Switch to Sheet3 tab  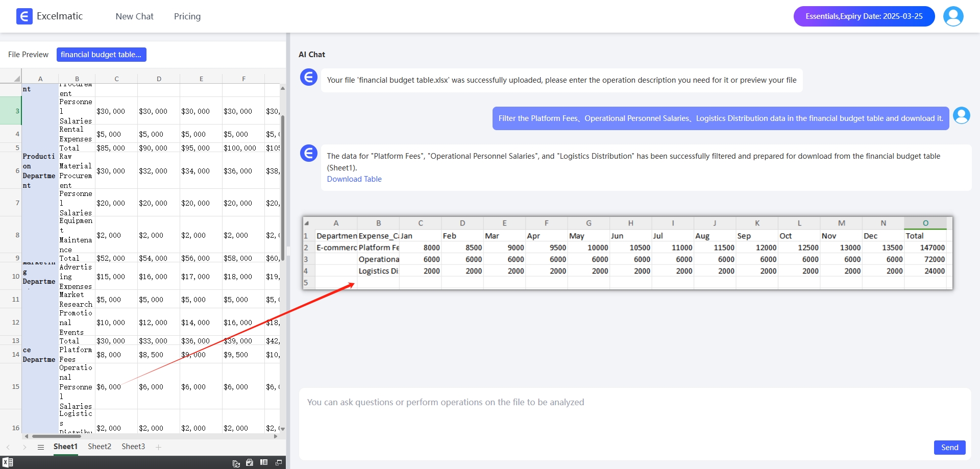click(133, 447)
